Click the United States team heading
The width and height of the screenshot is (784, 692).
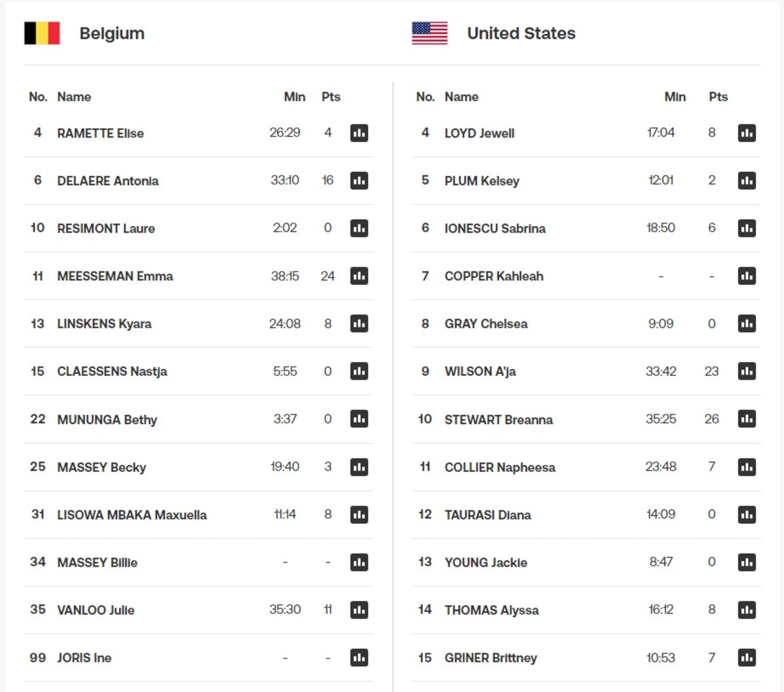[x=521, y=34]
